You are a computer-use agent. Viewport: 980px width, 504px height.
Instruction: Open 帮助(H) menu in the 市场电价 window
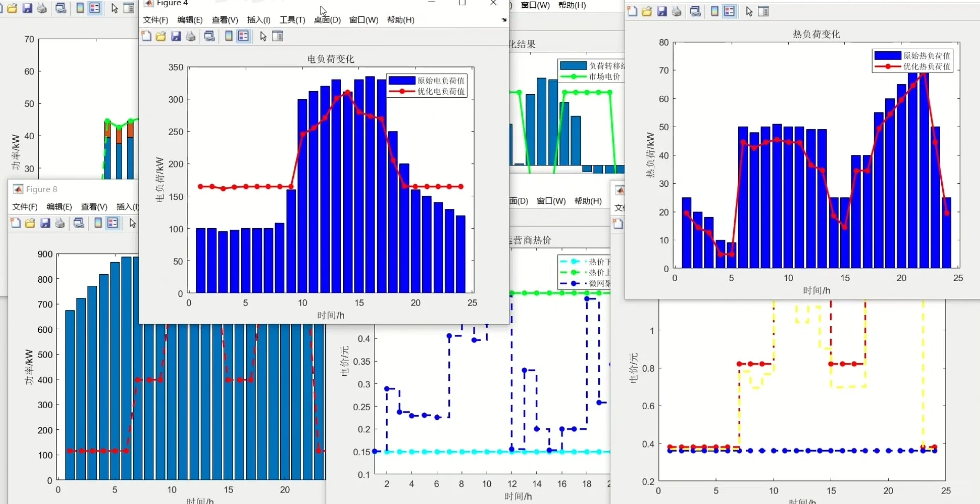(x=572, y=5)
